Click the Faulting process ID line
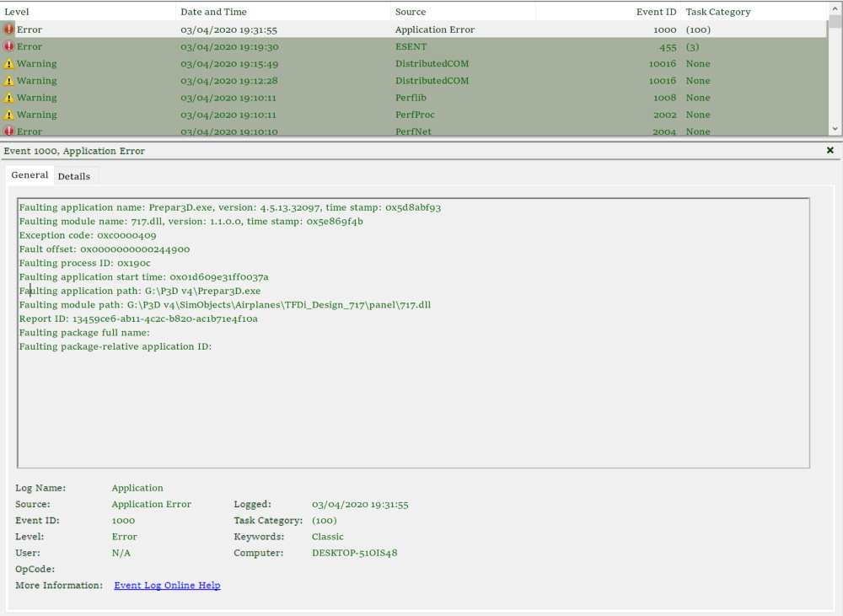Image resolution: width=843 pixels, height=616 pixels. pyautogui.click(x=85, y=264)
